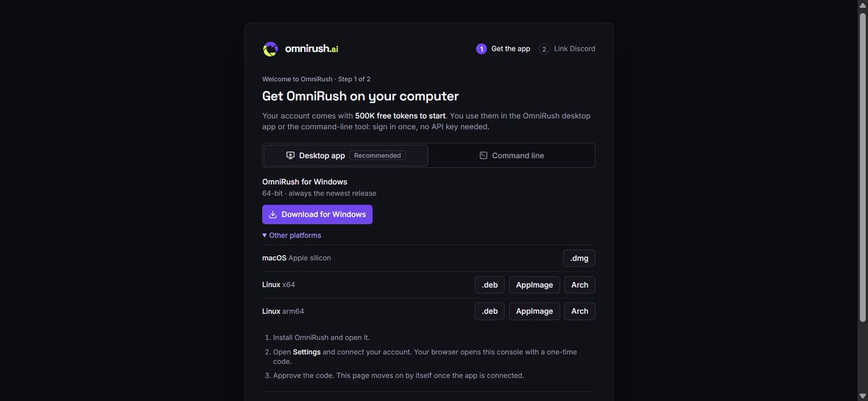Click the omnirush.ai wordmark text
Viewport: 868px width, 401px height.
click(x=312, y=48)
